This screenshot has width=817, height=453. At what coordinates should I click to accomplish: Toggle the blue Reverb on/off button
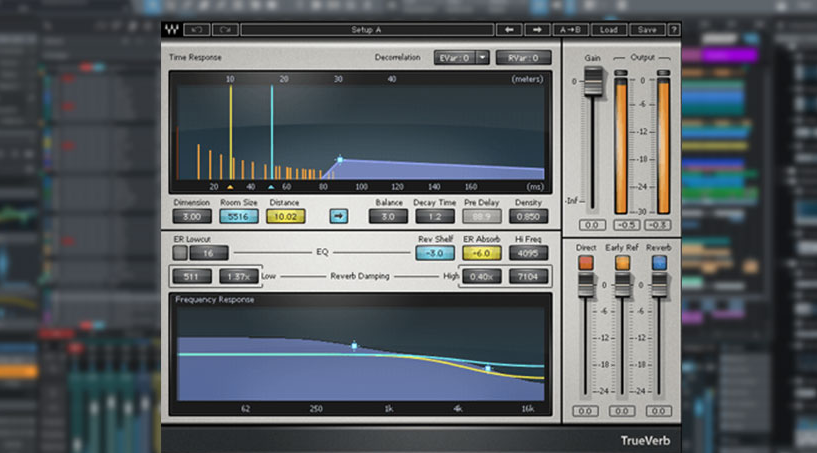pyautogui.click(x=659, y=262)
